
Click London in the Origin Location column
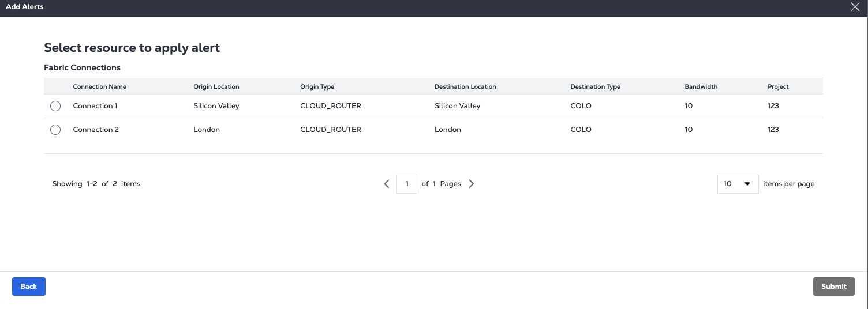tap(207, 130)
